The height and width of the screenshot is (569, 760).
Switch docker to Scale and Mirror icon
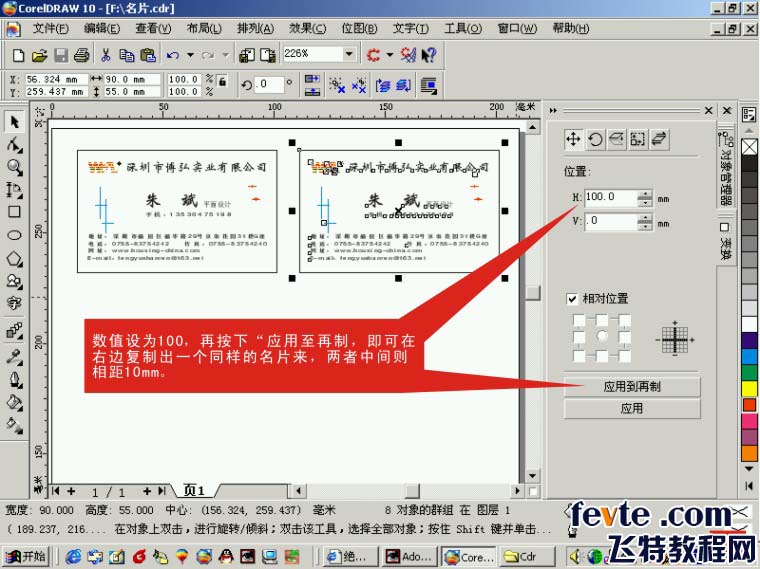(617, 140)
